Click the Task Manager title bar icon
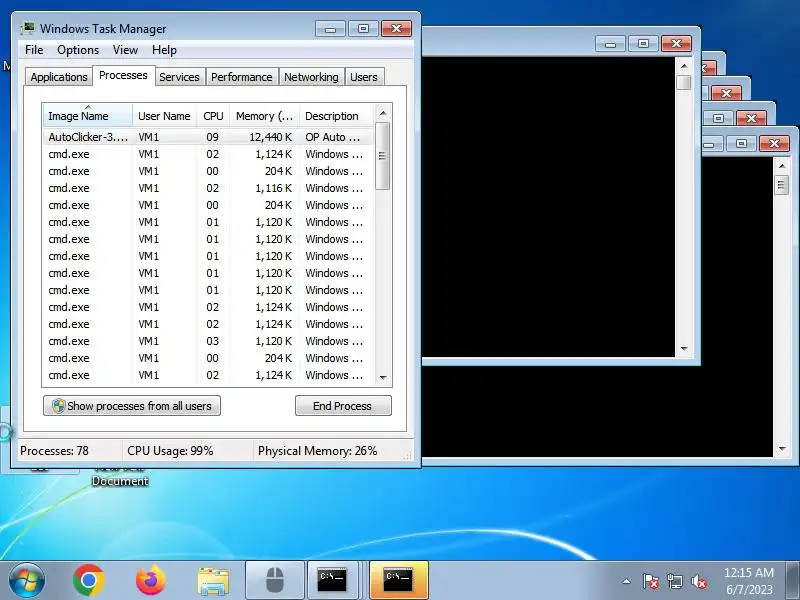 pos(28,28)
